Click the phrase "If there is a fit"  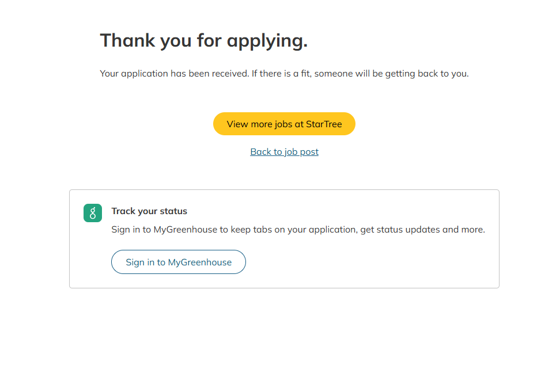pyautogui.click(x=280, y=74)
